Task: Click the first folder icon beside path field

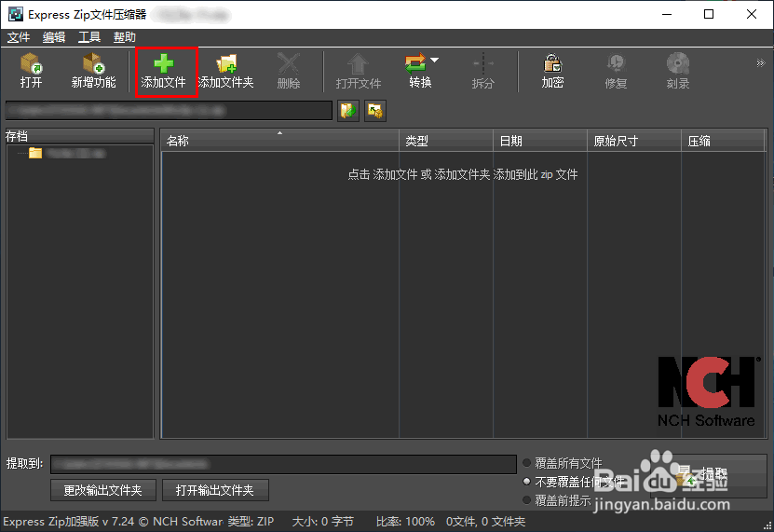Action: pyautogui.click(x=348, y=111)
